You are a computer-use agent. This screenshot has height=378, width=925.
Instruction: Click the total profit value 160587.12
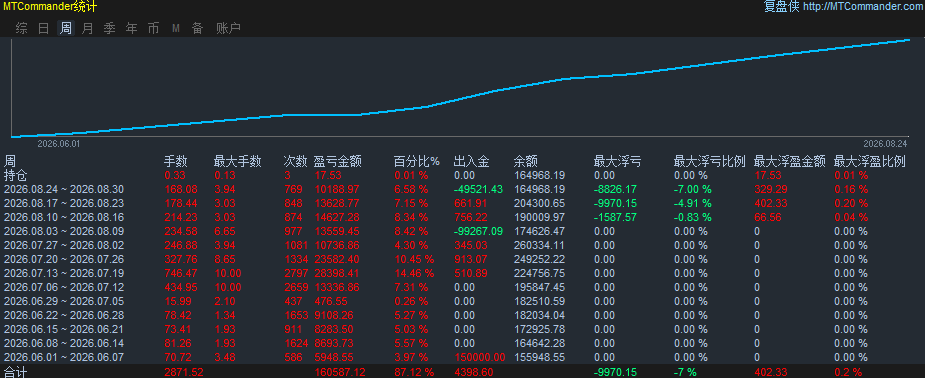(339, 372)
